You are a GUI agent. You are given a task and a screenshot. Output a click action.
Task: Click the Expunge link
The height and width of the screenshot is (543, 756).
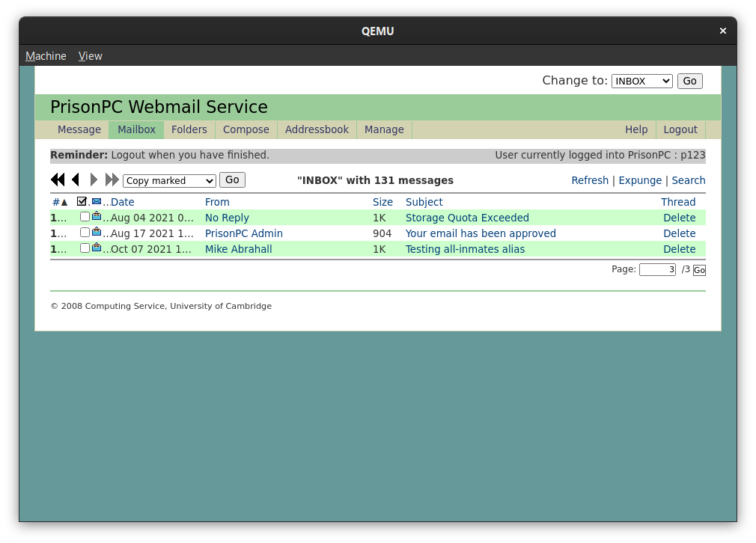click(x=640, y=180)
